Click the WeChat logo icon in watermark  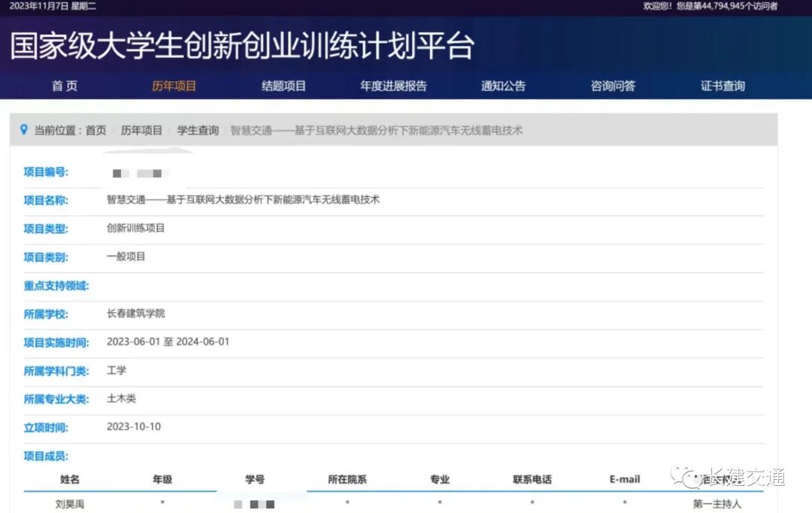(x=686, y=477)
